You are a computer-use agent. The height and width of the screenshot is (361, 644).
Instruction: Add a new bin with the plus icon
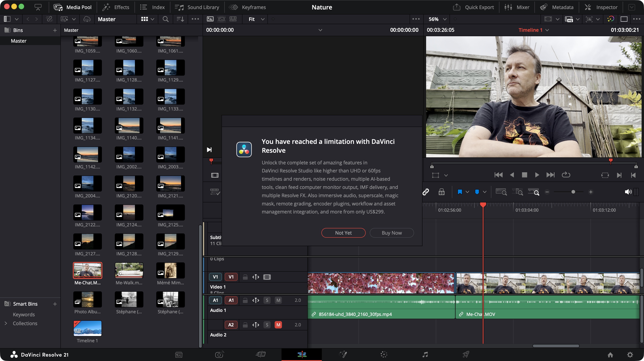click(x=55, y=30)
